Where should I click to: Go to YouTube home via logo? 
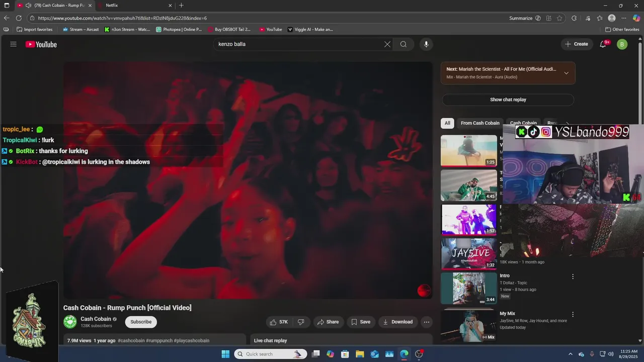[41, 44]
